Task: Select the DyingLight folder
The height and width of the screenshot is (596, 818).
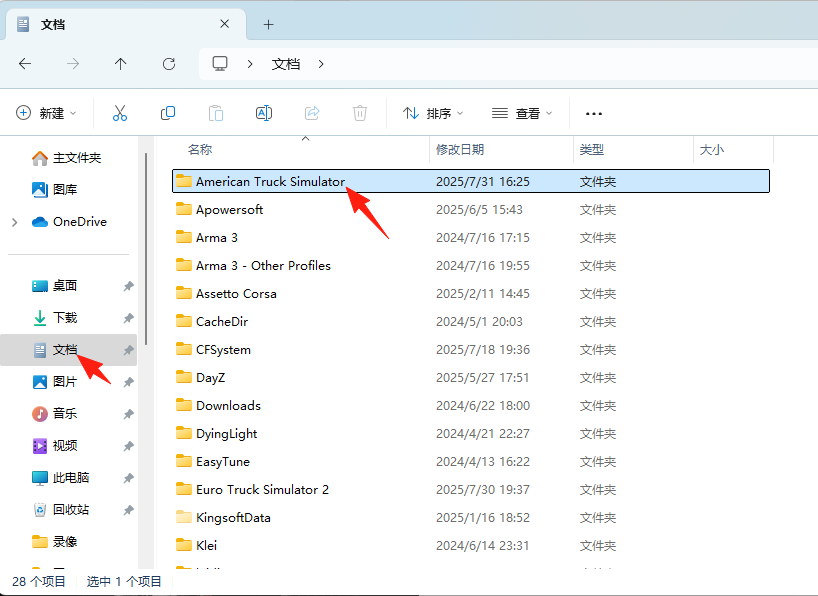Action: [x=471, y=434]
